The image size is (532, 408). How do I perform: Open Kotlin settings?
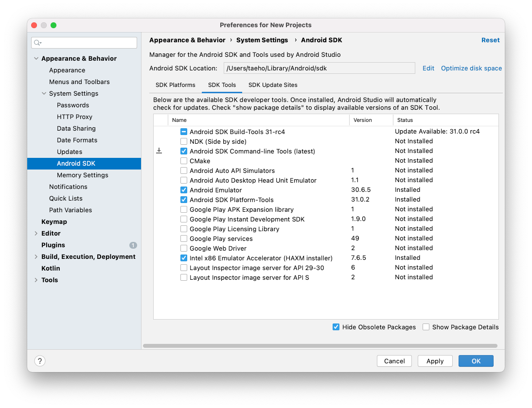51,269
